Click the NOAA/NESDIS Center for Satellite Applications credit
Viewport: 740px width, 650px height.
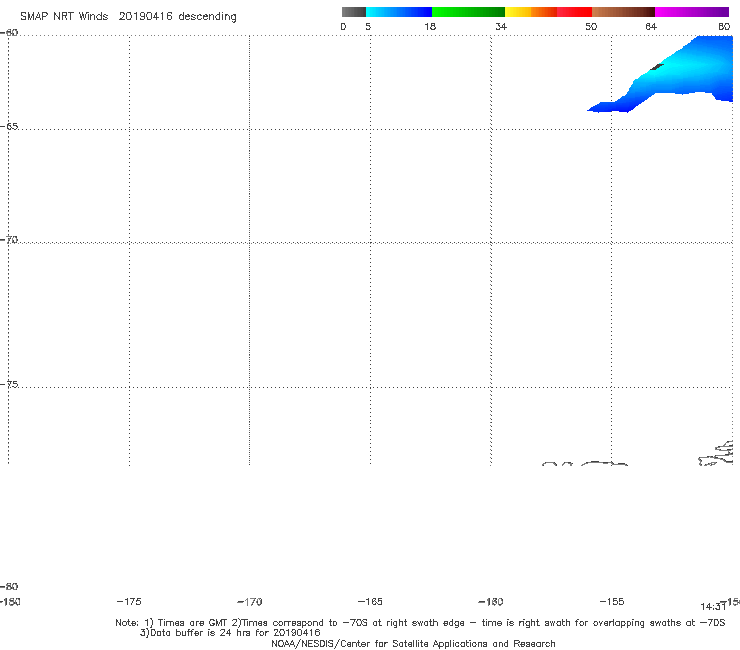[x=413, y=644]
